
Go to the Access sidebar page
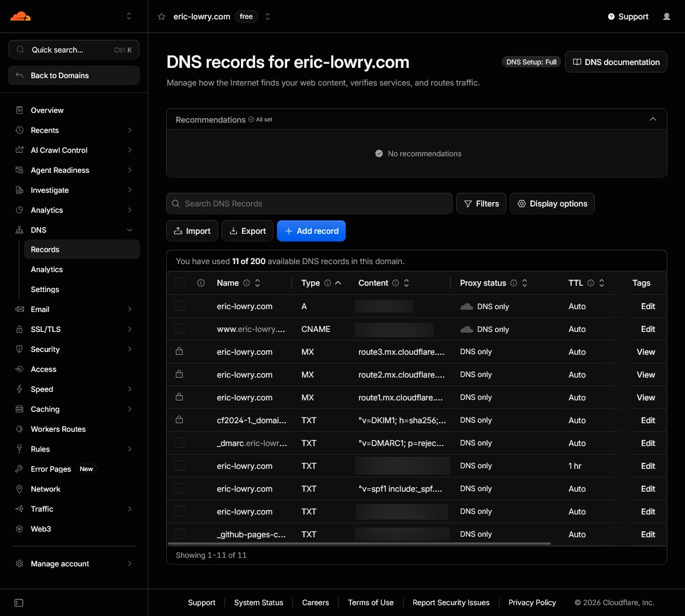tap(74, 369)
